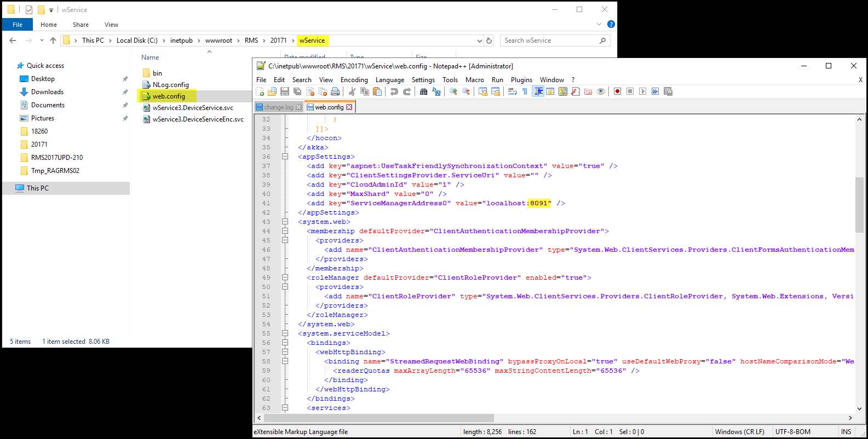This screenshot has width=868, height=439.
Task: Toggle Show All Characters pilcrow icon
Action: pyautogui.click(x=525, y=91)
